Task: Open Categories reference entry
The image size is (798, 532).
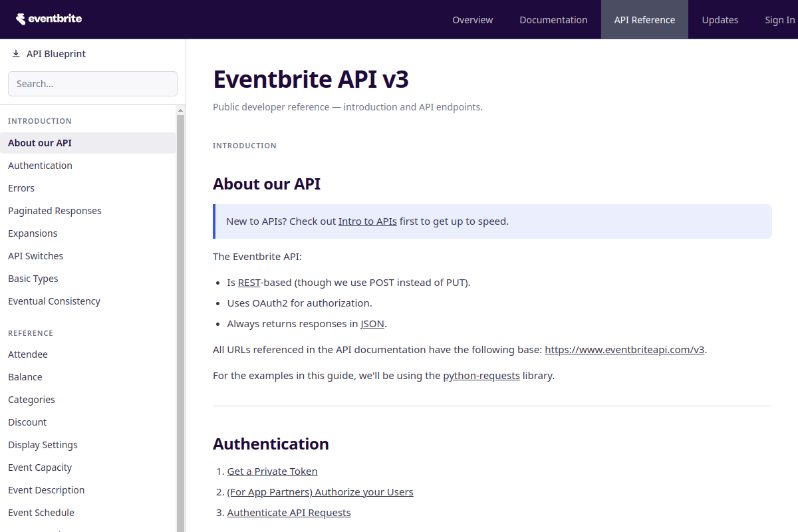Action: [88, 400]
